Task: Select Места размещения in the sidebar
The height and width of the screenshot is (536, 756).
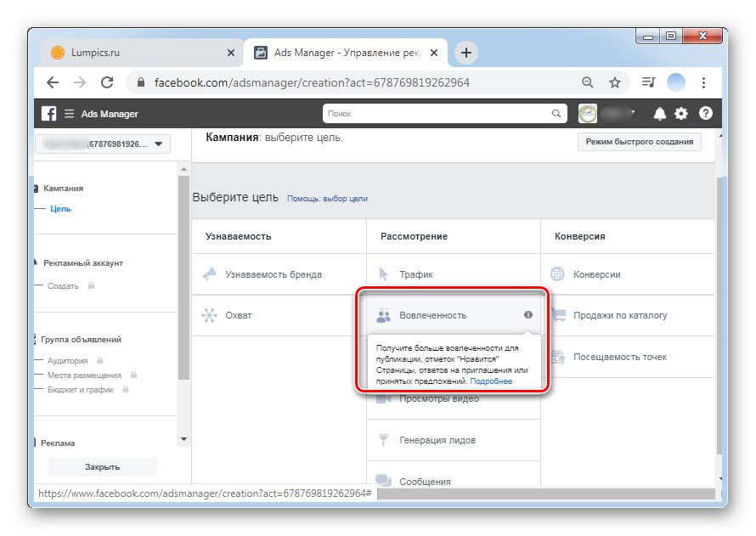Action: [84, 375]
